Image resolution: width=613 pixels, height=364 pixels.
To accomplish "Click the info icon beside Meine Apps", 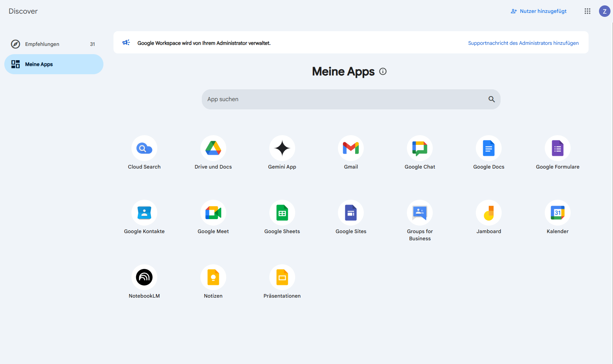I will pos(383,71).
